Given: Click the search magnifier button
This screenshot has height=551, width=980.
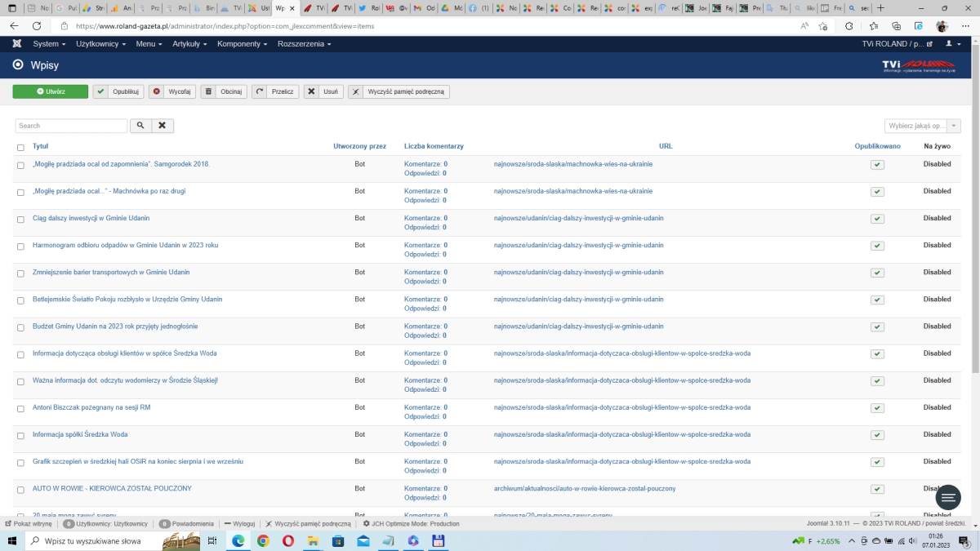Looking at the screenshot, I should pyautogui.click(x=140, y=126).
